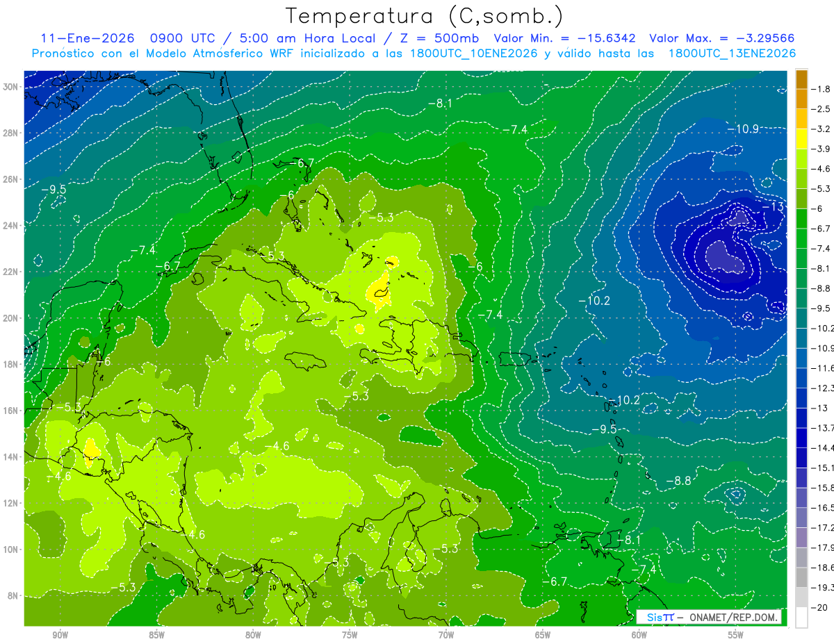Viewport: 834px width, 644px height.
Task: Click the legend value "-3.9"
Action: click(x=822, y=149)
